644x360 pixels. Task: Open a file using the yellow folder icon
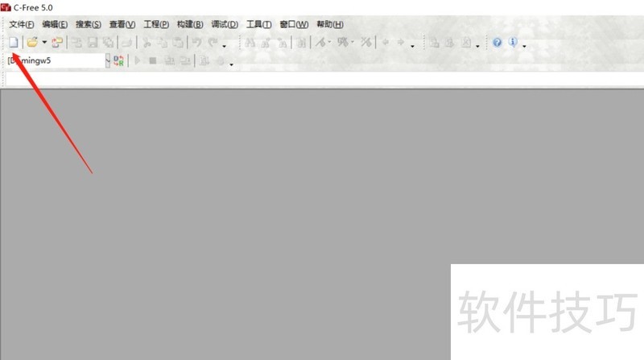[32, 42]
